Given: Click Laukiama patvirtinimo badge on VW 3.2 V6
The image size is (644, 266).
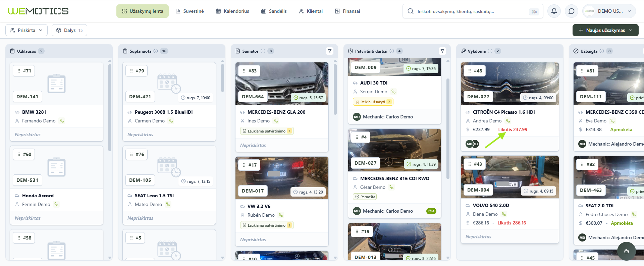Looking at the screenshot, I should pyautogui.click(x=267, y=225).
